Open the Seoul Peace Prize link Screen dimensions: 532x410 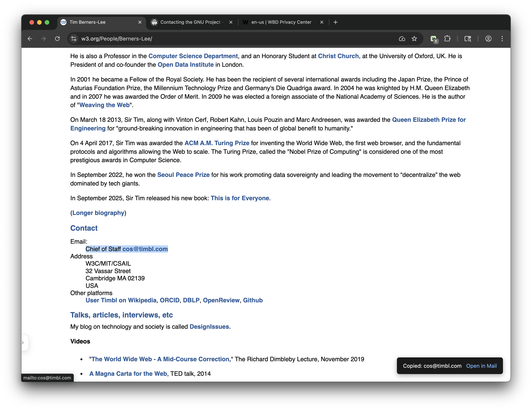(183, 175)
